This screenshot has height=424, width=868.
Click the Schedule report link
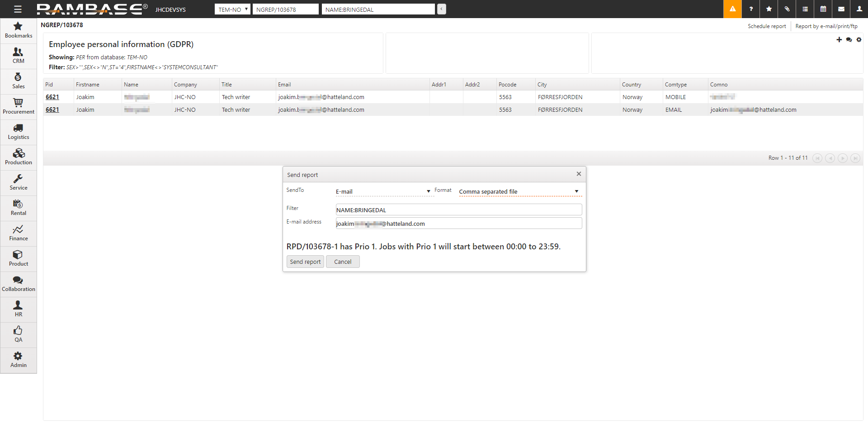pos(767,26)
